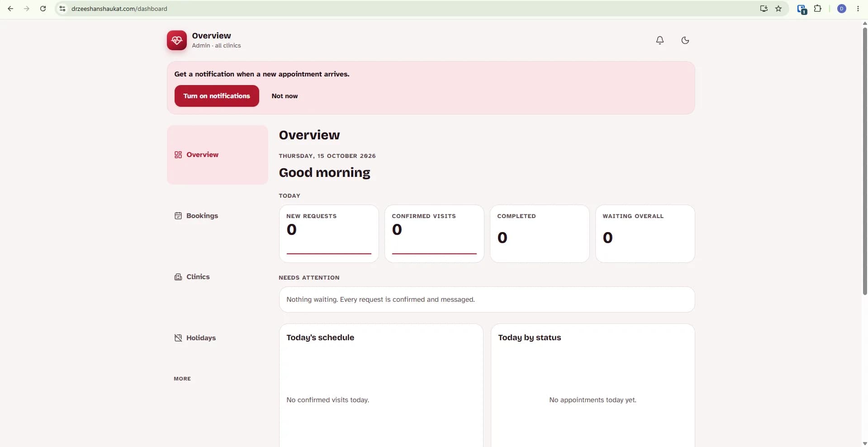Click the red heartbeat app logo
Viewport: 868px width, 447px height.
pos(176,40)
